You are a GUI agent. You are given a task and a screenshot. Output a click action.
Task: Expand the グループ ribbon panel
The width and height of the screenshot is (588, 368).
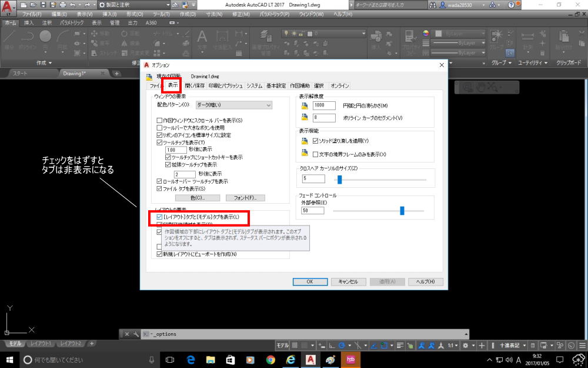[501, 63]
